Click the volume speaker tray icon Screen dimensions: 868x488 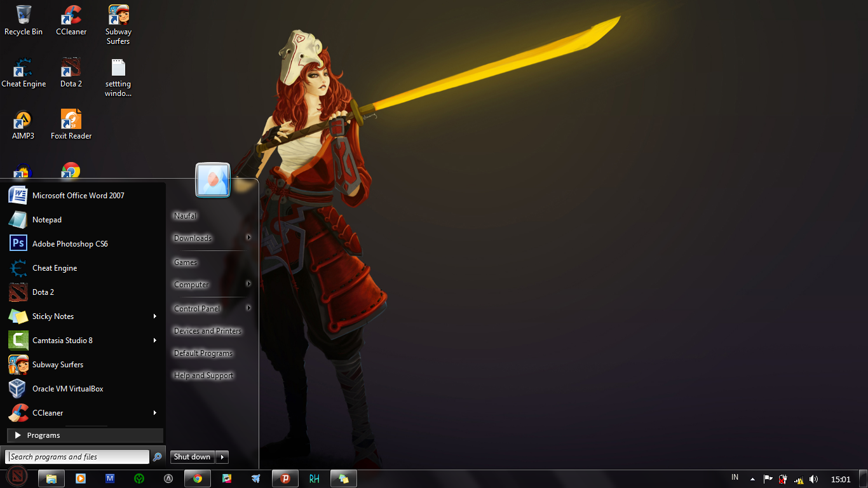814,479
